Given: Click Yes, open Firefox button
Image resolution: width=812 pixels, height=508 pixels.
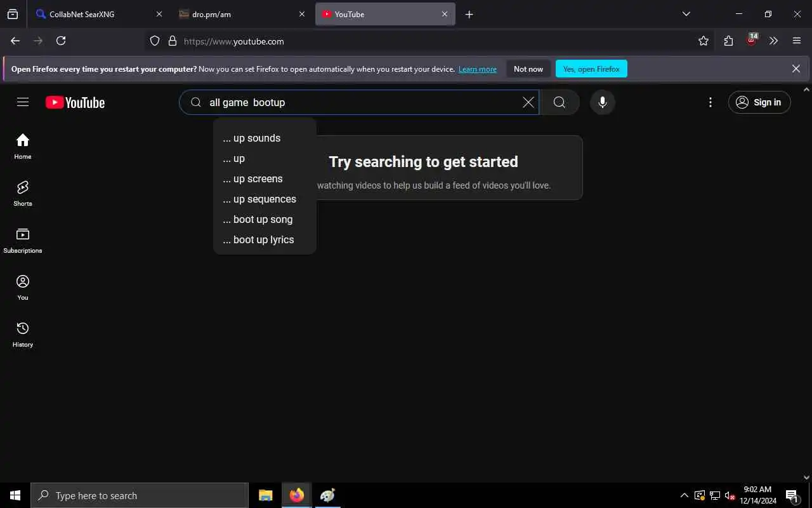Looking at the screenshot, I should click(x=591, y=69).
